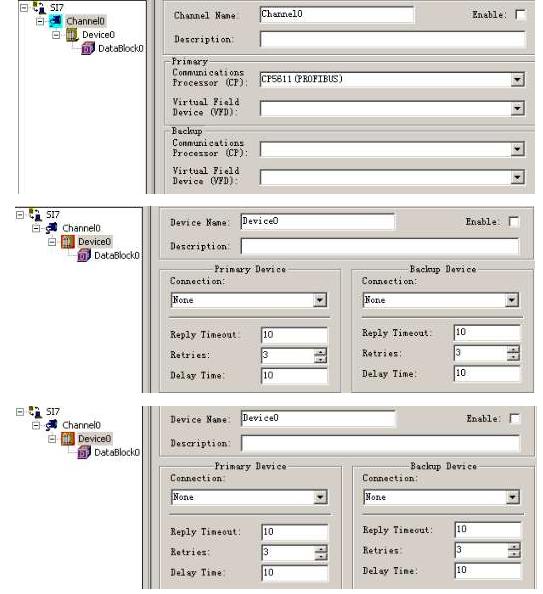
Task: Click the Channel Name text field
Action: 337,15
